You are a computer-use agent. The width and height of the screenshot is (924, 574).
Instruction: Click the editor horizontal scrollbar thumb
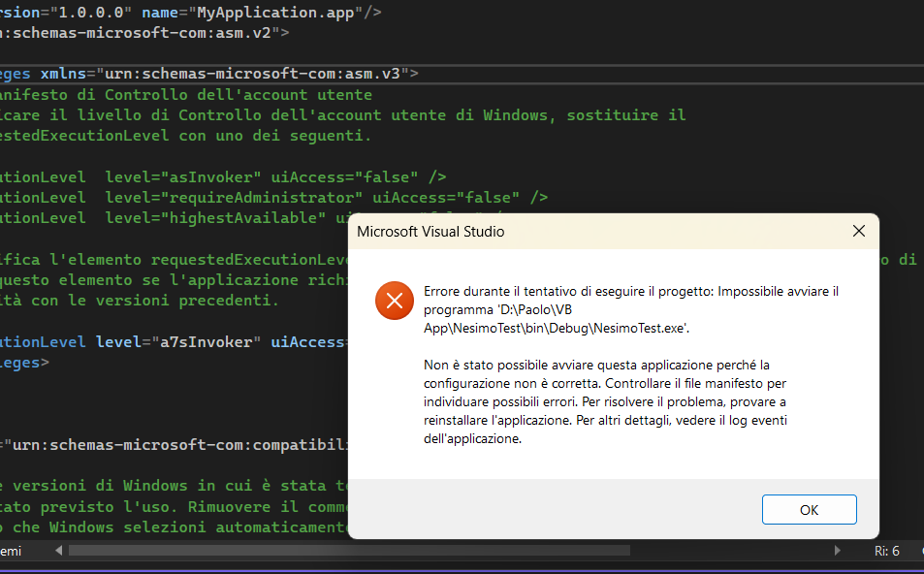point(349,551)
